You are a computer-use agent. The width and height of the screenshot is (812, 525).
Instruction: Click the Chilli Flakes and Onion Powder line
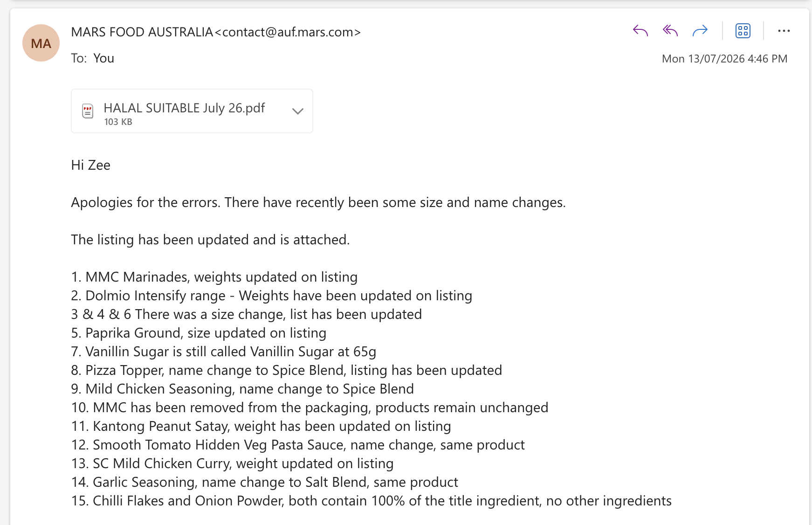371,501
